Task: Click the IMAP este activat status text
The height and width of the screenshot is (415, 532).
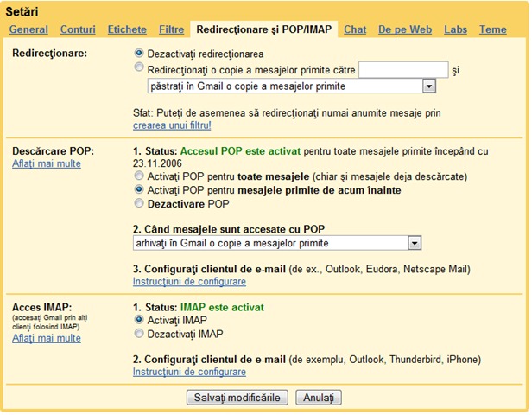Action: coord(222,307)
